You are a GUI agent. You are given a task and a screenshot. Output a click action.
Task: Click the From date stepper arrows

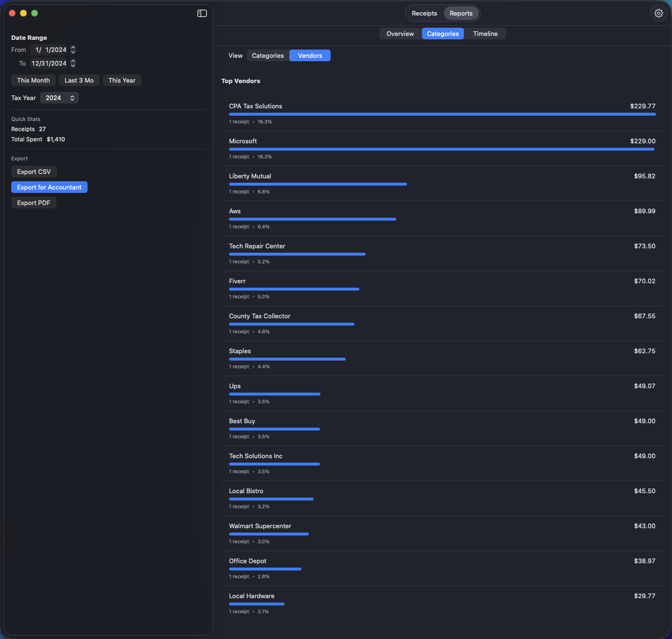click(x=72, y=50)
